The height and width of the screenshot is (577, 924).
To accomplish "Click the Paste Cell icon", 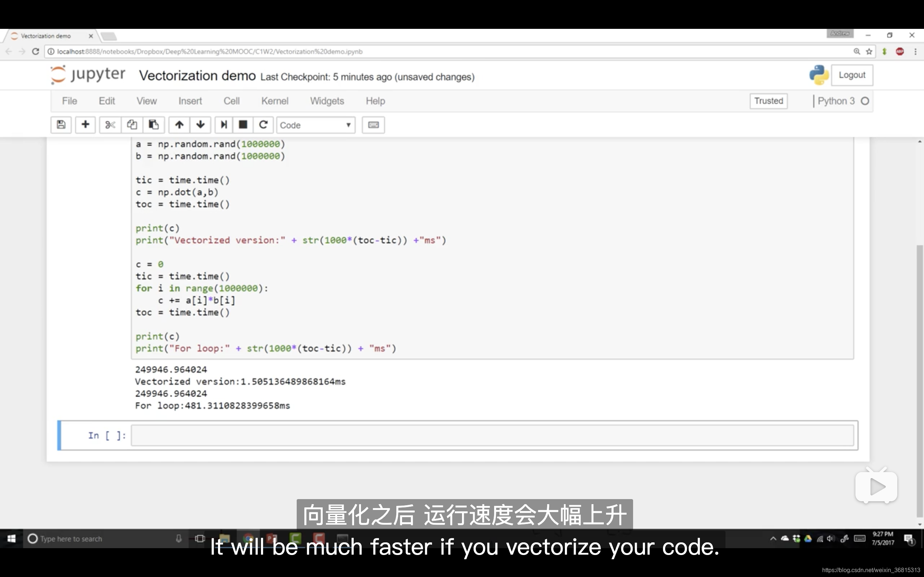I will pos(154,125).
